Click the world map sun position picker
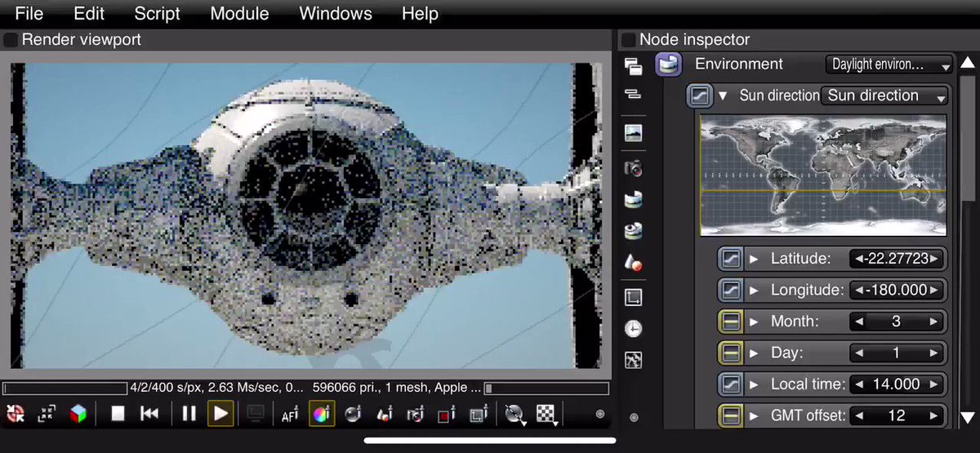The height and width of the screenshot is (453, 980). [823, 175]
